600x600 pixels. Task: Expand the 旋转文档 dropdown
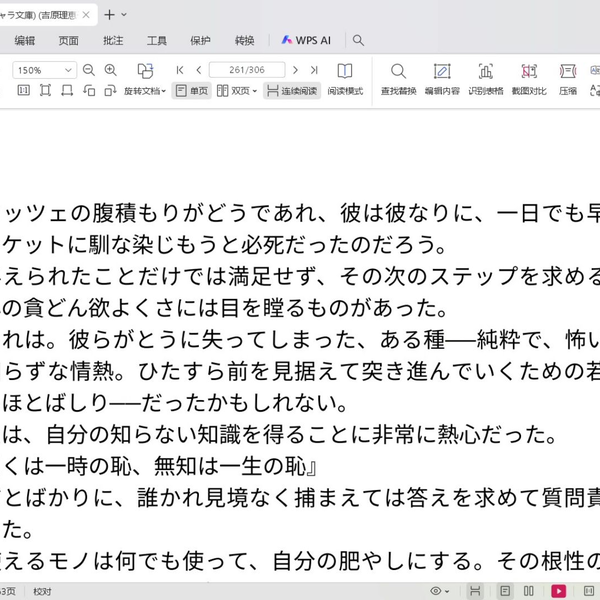pyautogui.click(x=145, y=91)
